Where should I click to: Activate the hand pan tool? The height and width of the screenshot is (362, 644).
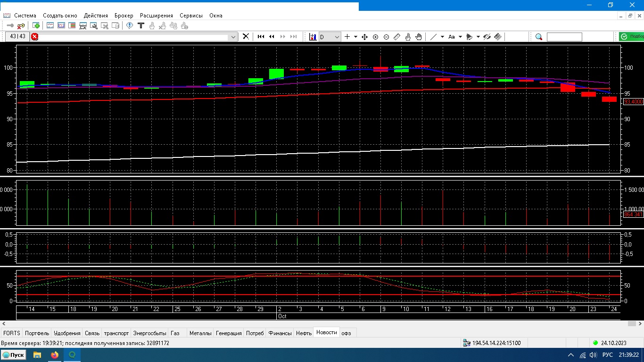coord(419,37)
